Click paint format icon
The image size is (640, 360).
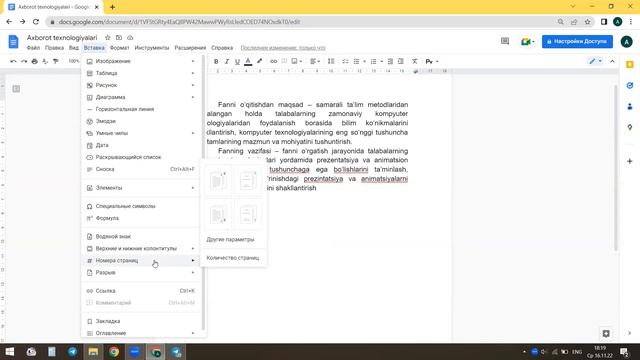[x=56, y=61]
